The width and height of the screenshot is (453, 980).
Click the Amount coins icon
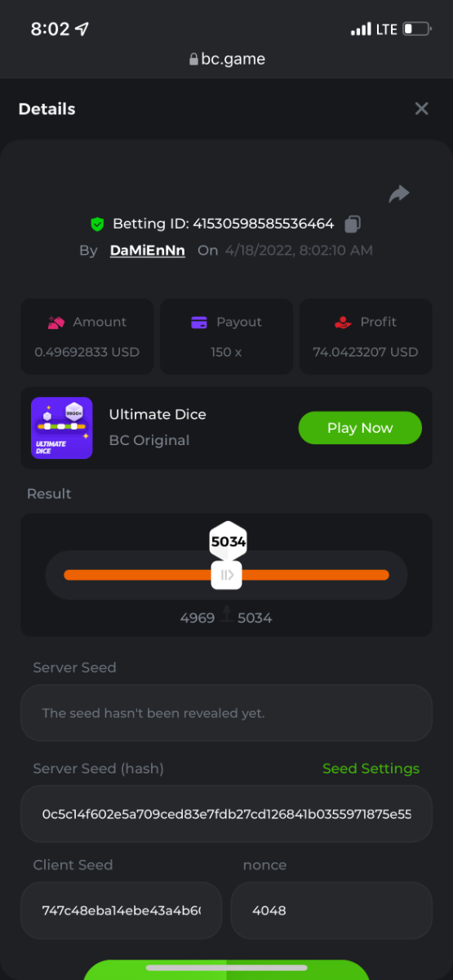pos(56,323)
